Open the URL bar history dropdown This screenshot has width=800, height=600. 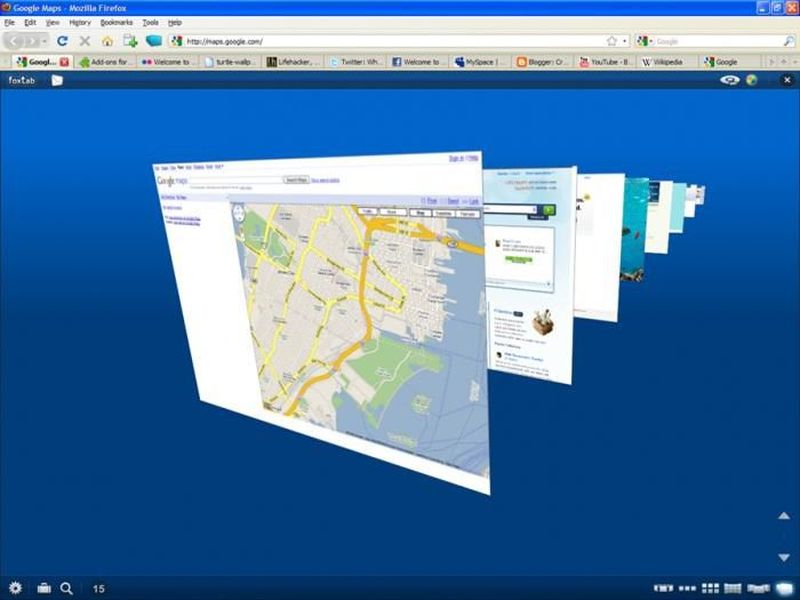pyautogui.click(x=625, y=41)
